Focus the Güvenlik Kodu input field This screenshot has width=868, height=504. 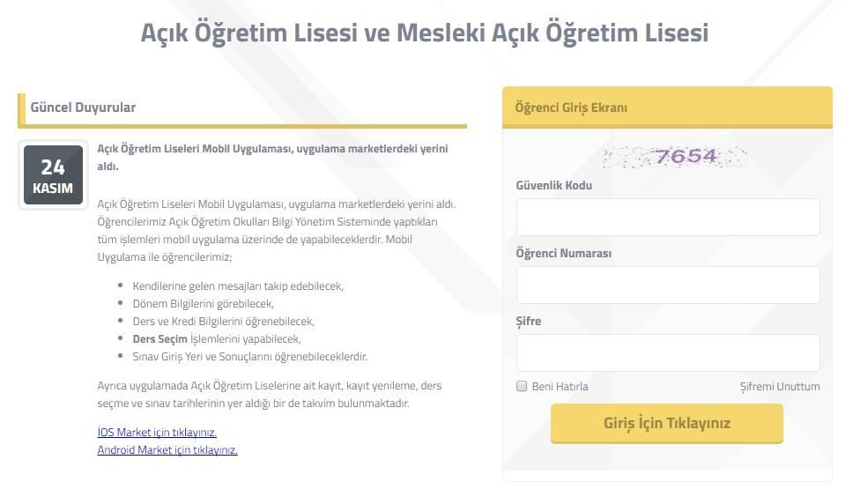click(x=668, y=218)
